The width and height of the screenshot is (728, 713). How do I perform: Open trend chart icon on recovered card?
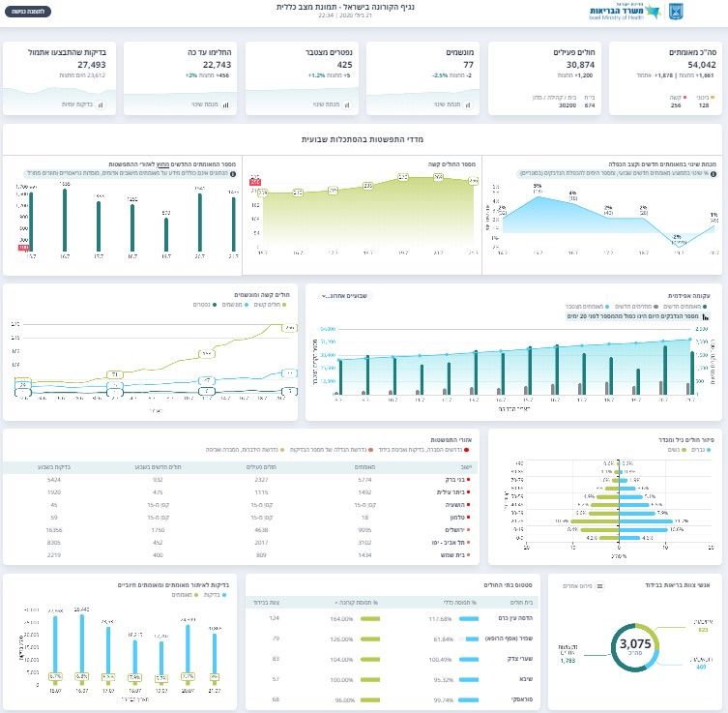[x=225, y=105]
